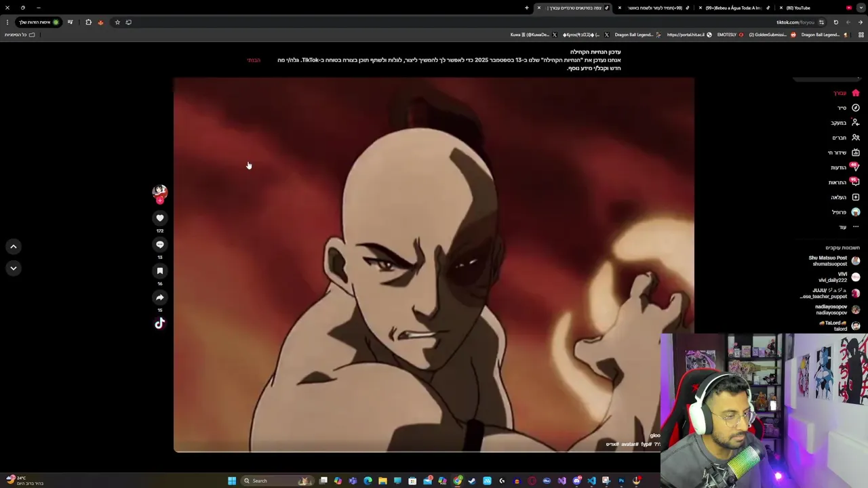The width and height of the screenshot is (868, 488).
Task: Open followed account VIVI vivi_daily222
Action: click(x=838, y=277)
